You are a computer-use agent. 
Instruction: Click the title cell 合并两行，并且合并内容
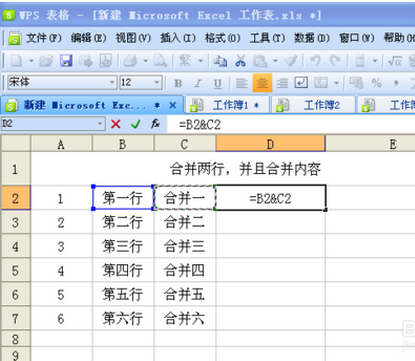point(245,169)
